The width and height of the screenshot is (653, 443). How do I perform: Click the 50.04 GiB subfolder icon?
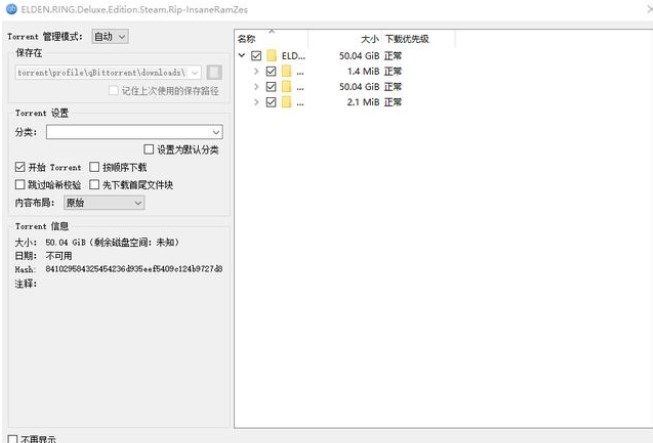pyautogui.click(x=287, y=87)
